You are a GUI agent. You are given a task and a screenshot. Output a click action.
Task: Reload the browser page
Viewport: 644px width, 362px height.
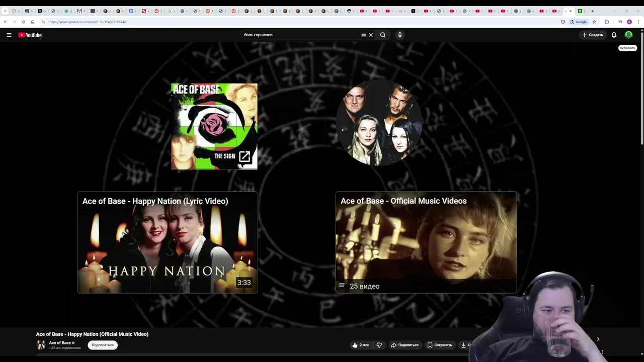point(24,22)
